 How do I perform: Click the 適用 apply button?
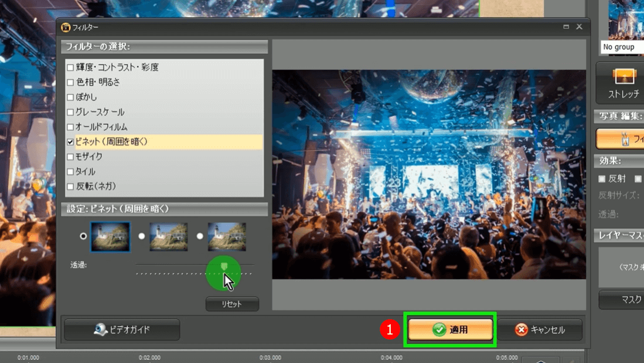click(x=450, y=330)
